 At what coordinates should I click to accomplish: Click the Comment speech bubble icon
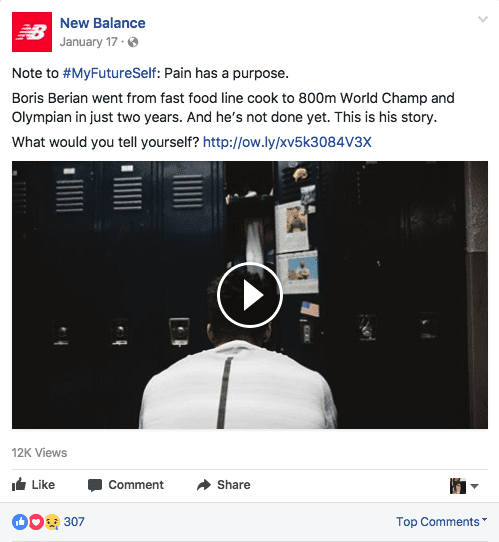pyautogui.click(x=95, y=485)
